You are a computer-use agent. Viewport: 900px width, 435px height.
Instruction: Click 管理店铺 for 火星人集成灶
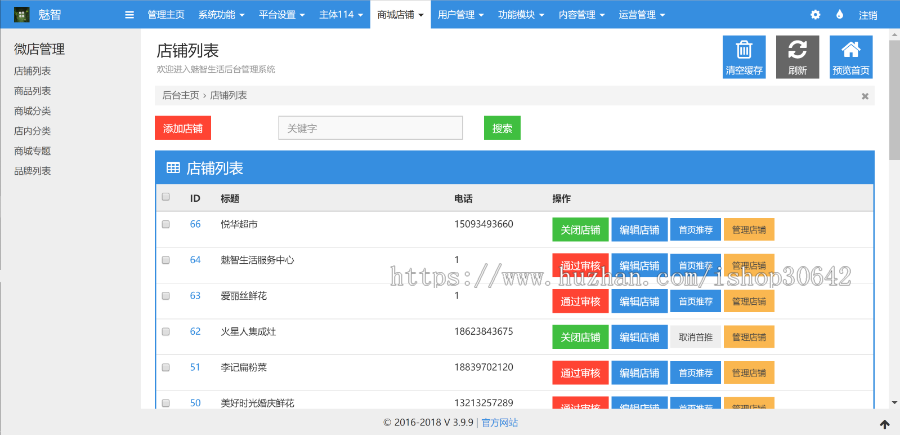749,336
